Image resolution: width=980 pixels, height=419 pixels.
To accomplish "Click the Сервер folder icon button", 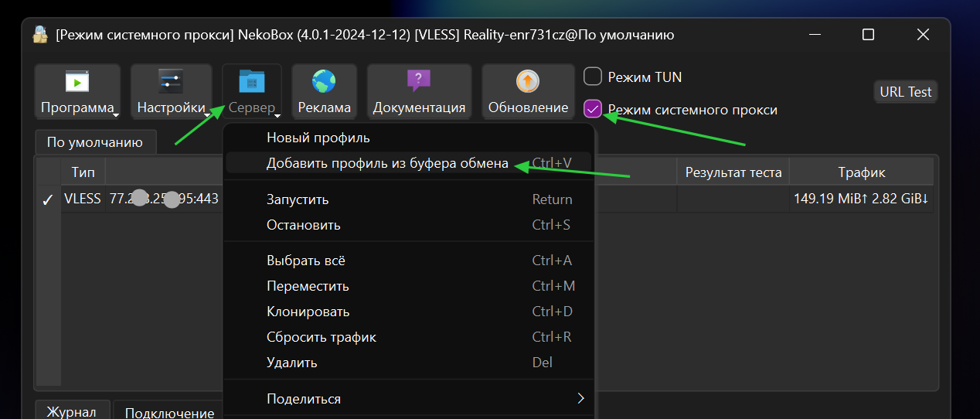I will pos(252,92).
